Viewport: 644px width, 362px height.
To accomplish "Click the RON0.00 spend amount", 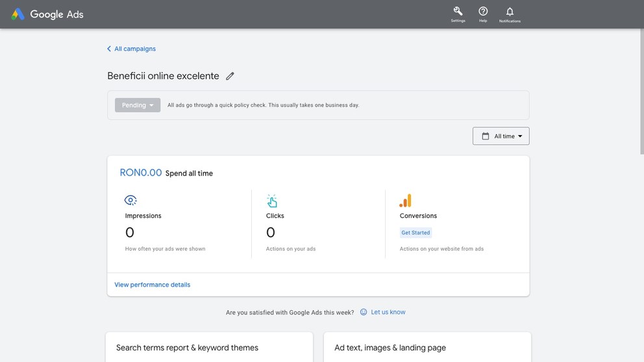I will click(141, 173).
